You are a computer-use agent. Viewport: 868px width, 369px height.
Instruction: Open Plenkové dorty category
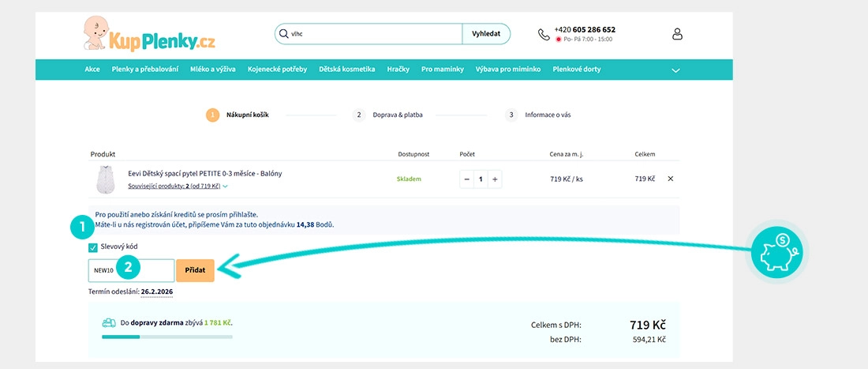(x=577, y=70)
